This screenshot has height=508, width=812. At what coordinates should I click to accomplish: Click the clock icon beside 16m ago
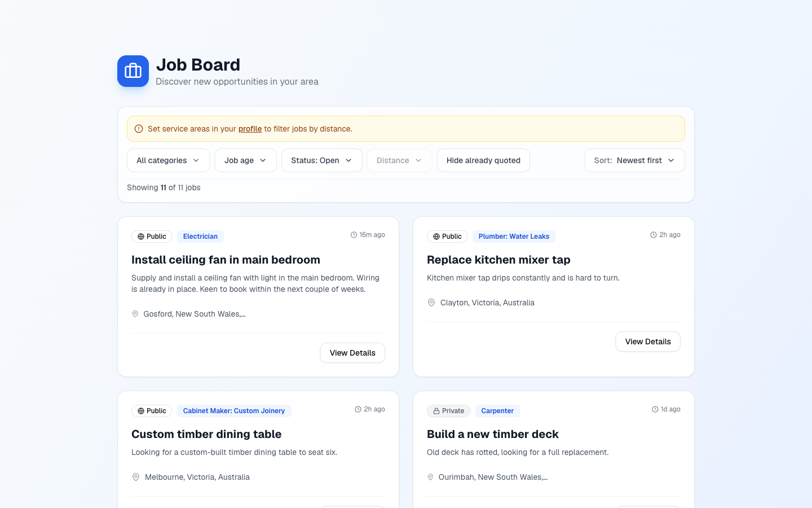pos(354,235)
